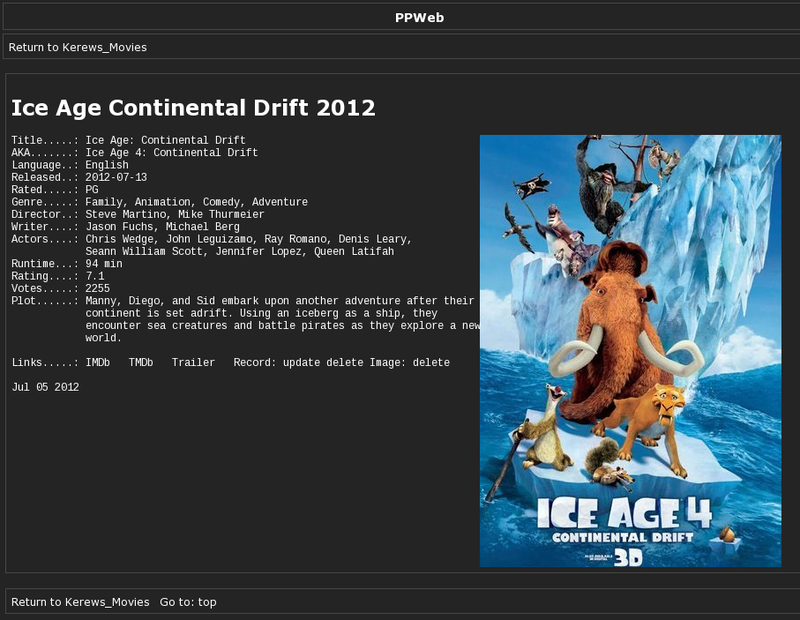Click the heading Ice Age Continental Drift 2012
This screenshot has height=620, width=800.
click(193, 108)
